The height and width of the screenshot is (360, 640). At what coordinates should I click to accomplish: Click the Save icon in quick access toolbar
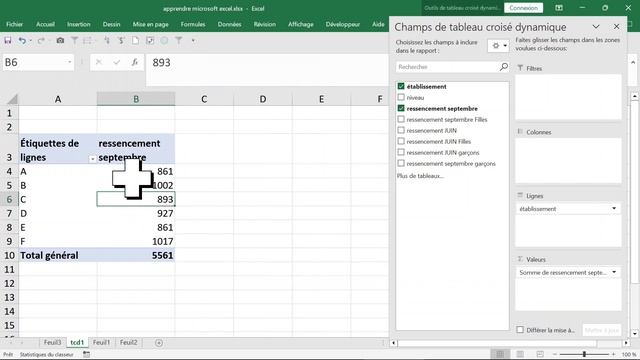[8, 40]
